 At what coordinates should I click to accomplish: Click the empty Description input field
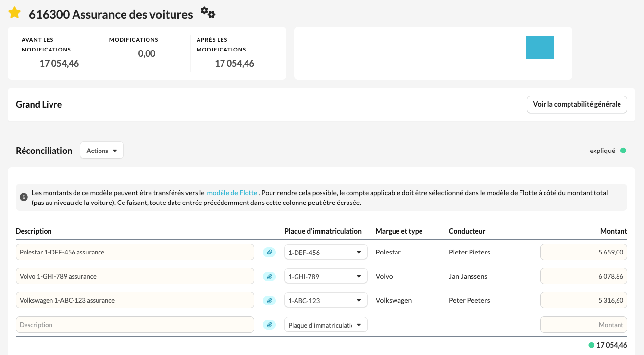click(135, 325)
